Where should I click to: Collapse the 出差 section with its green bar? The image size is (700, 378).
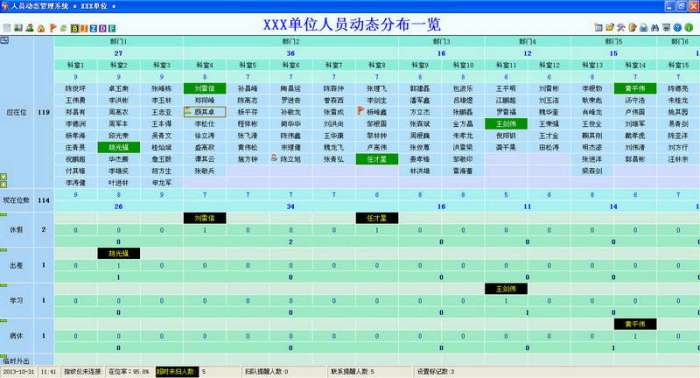(4, 250)
